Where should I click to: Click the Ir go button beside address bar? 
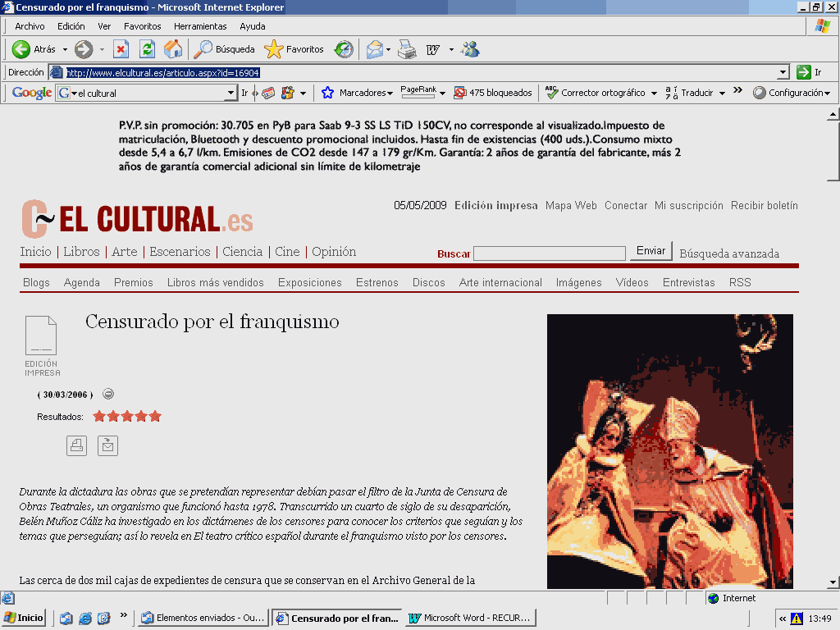pyautogui.click(x=809, y=72)
